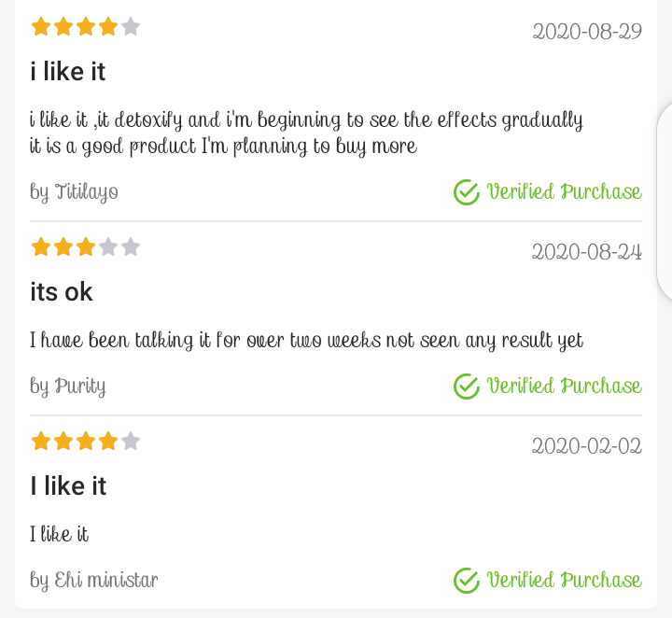This screenshot has height=618, width=672.
Task: Click the 'I like it' title dated 2020-02-02
Action: (68, 486)
